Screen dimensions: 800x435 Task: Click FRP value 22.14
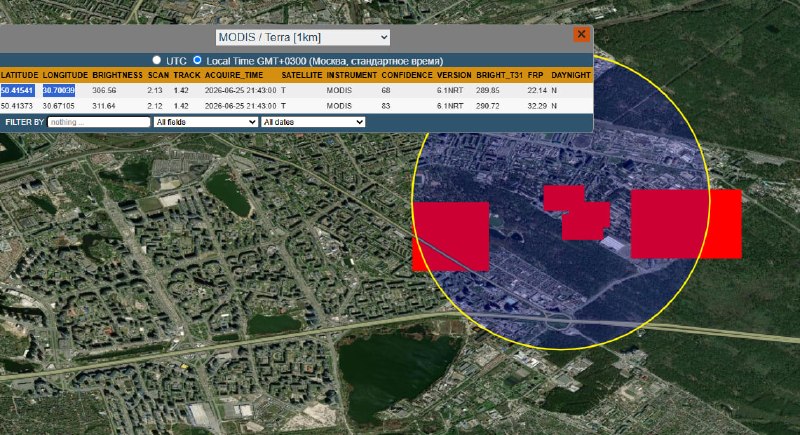[x=537, y=90]
